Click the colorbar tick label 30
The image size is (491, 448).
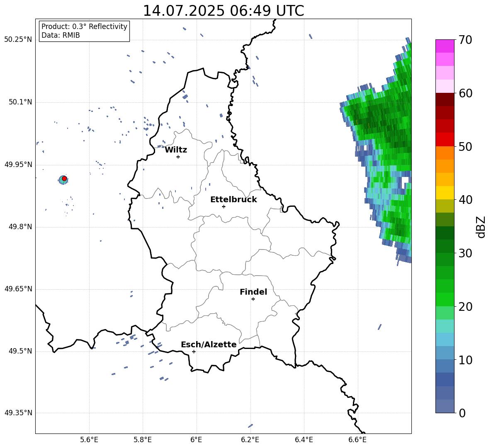click(x=465, y=253)
